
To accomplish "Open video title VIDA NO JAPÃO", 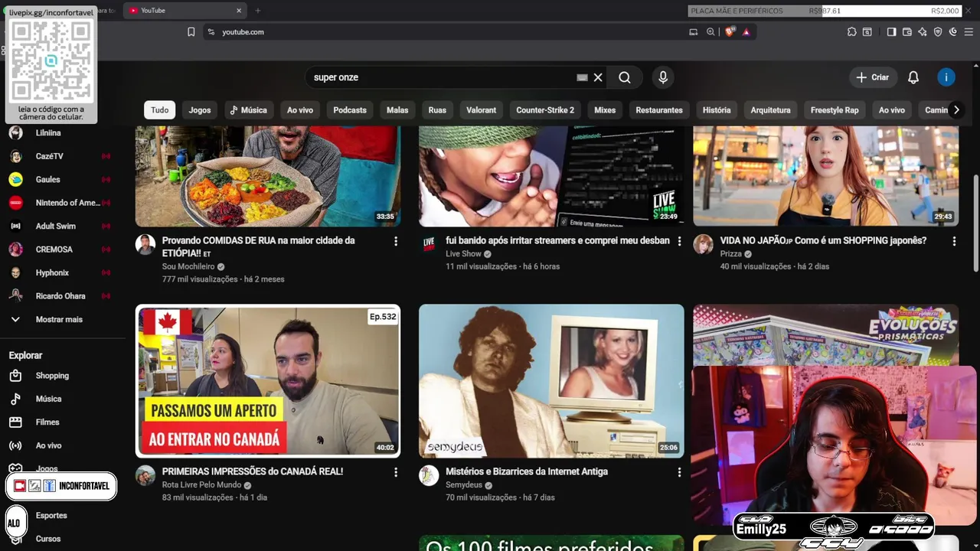I will point(823,241).
